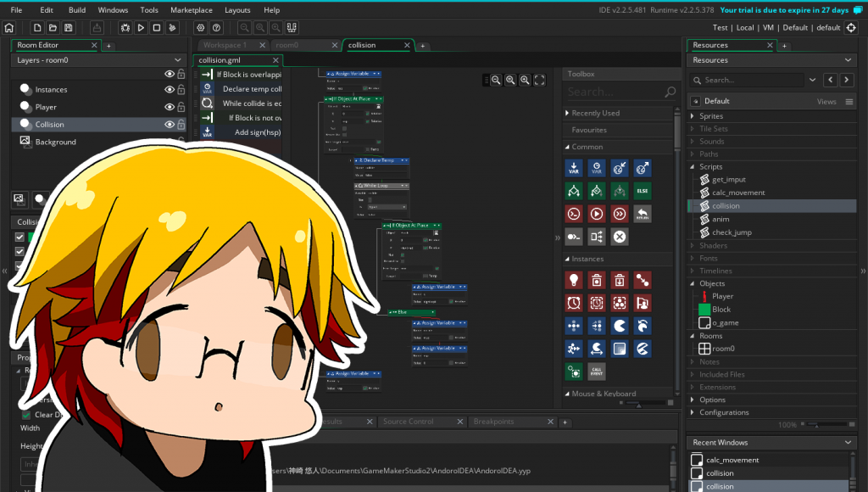Click the target manager crosshair icon
This screenshot has width=868, height=492.
[x=850, y=28]
